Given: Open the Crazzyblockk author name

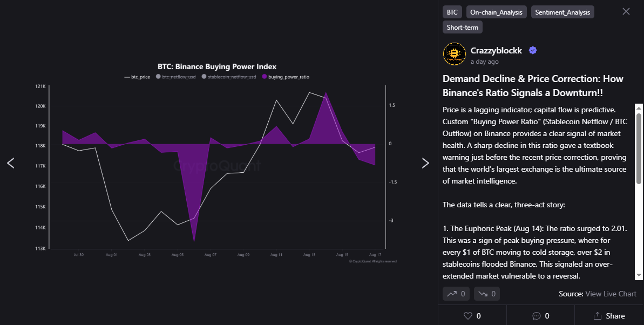Looking at the screenshot, I should pos(496,51).
